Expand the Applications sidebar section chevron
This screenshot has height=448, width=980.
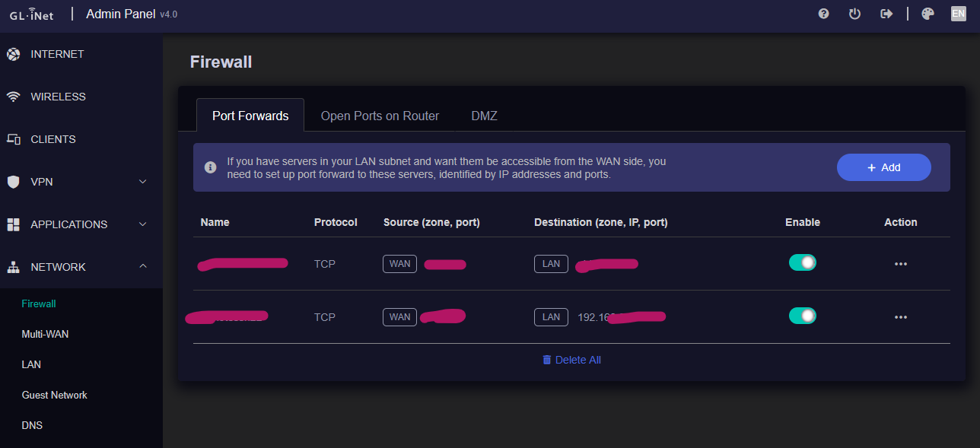[x=142, y=224]
